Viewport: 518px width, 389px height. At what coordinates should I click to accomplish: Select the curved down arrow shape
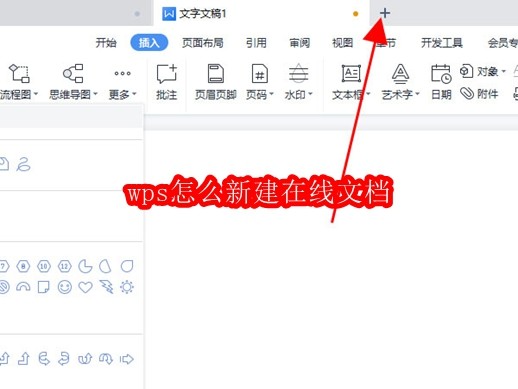[x=106, y=359]
